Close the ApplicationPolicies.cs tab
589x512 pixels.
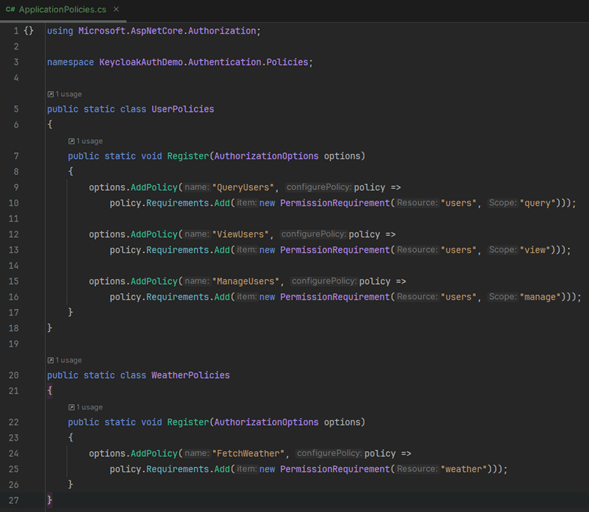pyautogui.click(x=116, y=9)
